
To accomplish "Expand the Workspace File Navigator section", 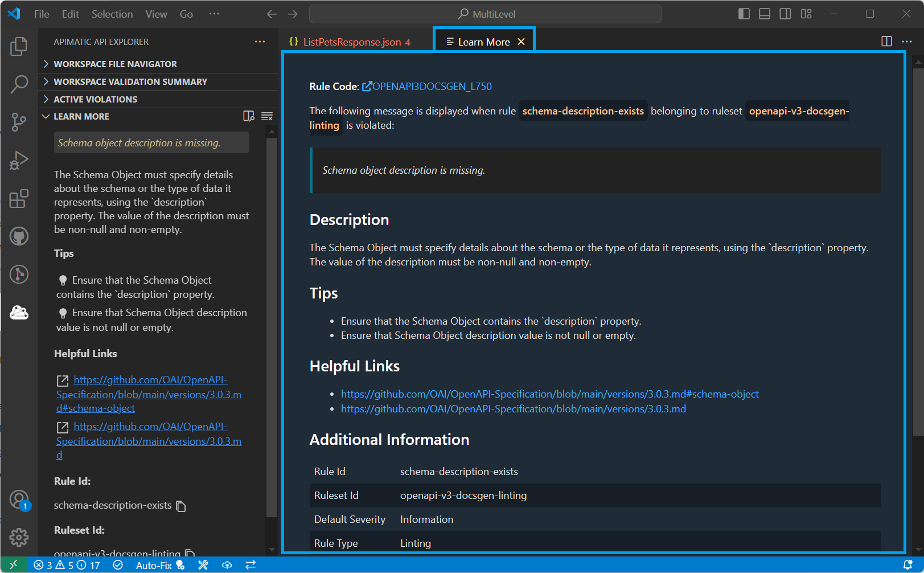I will pyautogui.click(x=158, y=64).
